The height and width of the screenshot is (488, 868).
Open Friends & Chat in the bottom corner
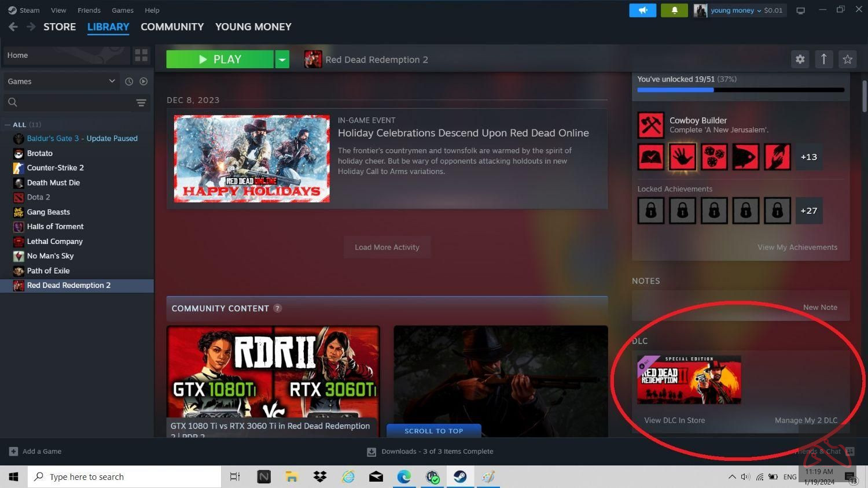[x=819, y=451]
